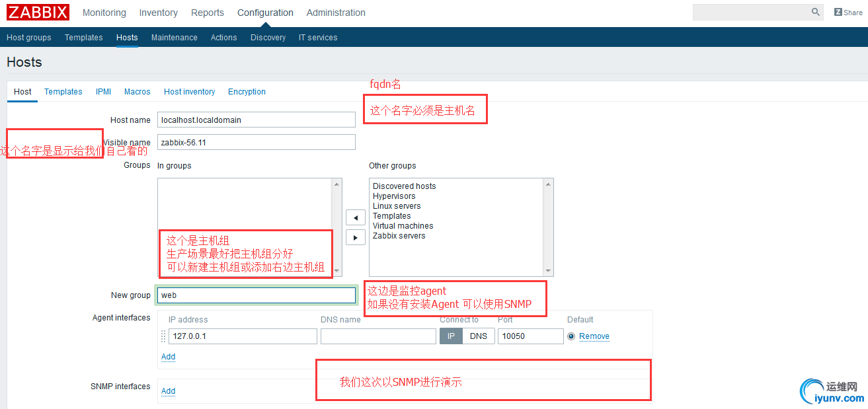868x409 pixels.
Task: Open the Maintenance section
Action: tap(175, 38)
